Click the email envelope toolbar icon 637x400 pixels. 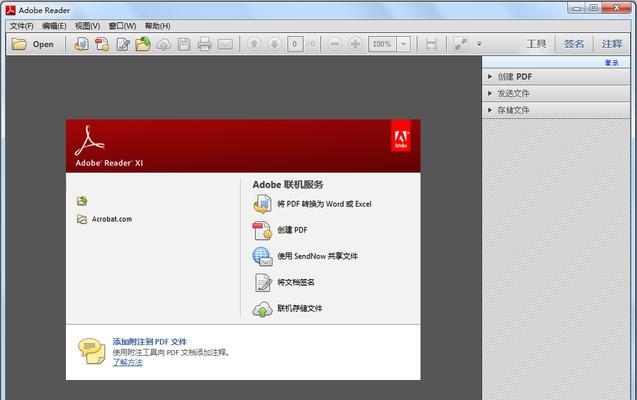[x=225, y=44]
